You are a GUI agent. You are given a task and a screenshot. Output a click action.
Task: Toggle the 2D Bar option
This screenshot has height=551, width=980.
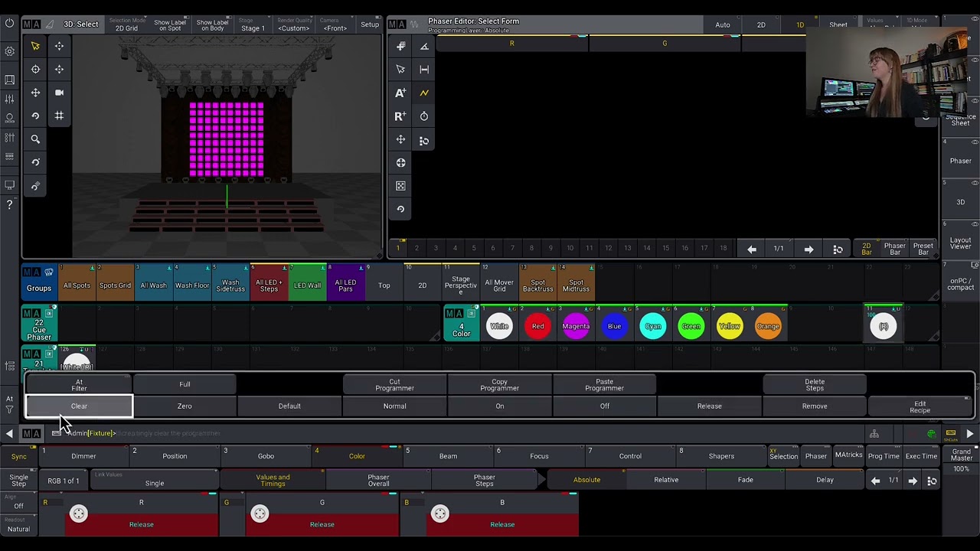click(x=867, y=249)
